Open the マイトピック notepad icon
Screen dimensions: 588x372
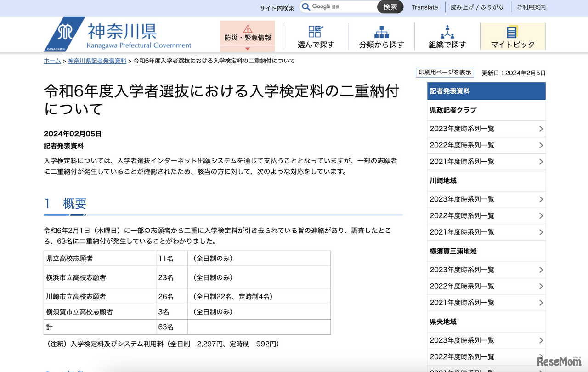click(512, 32)
